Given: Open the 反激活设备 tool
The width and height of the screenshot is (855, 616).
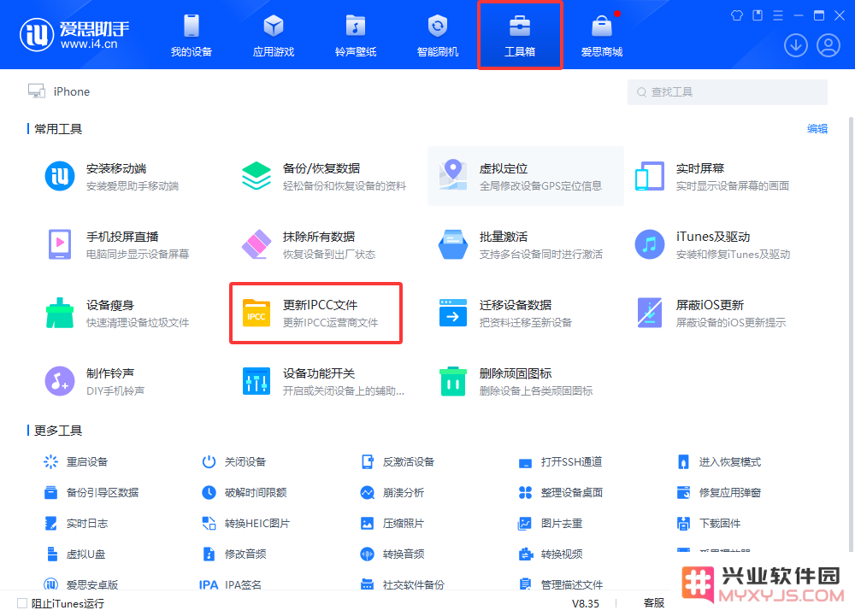Looking at the screenshot, I should [x=398, y=462].
